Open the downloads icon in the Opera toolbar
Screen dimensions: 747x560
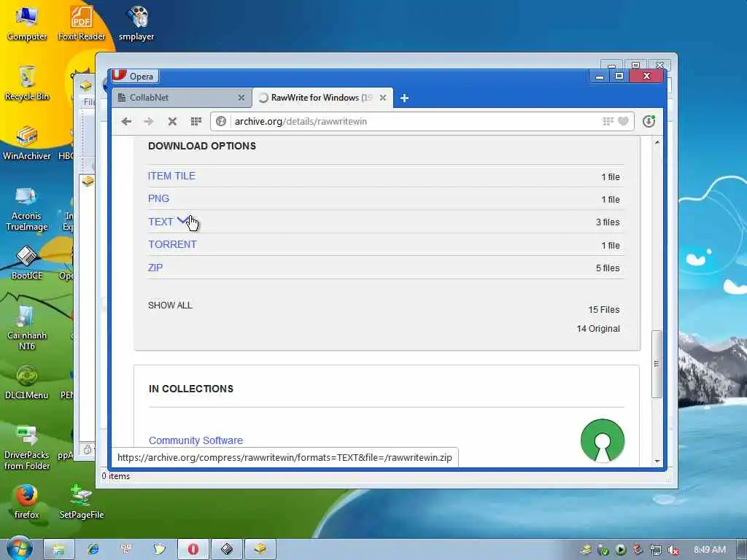(x=649, y=122)
